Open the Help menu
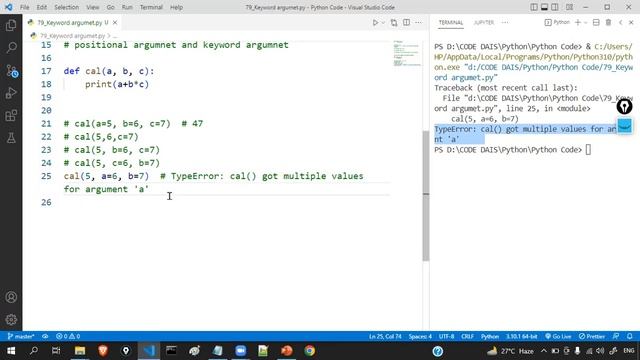Screen dimensions: 640x360 [x=176, y=7]
